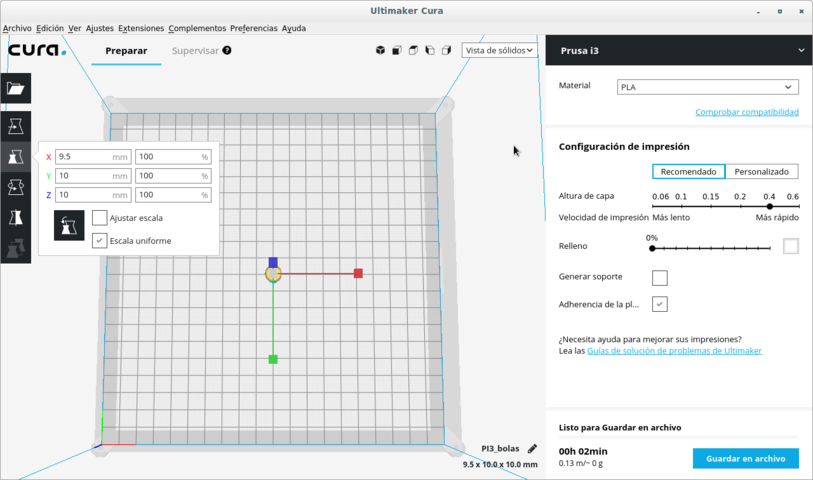Image resolution: width=813 pixels, height=480 pixels.
Task: Switch to front view cube icon
Action: point(397,50)
